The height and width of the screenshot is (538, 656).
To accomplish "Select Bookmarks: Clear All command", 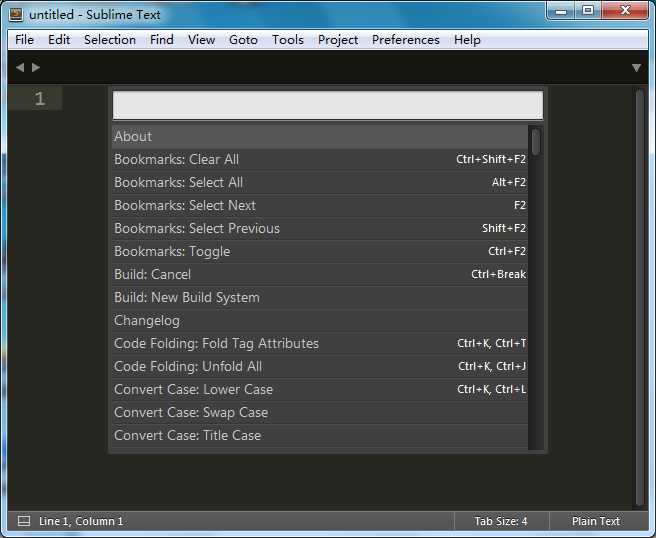I will pos(320,159).
